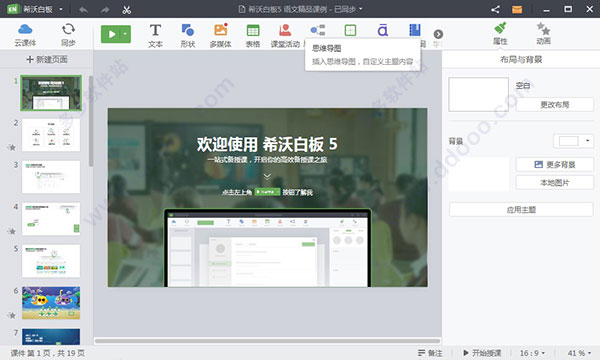
Task: Switch to the 动画 animation tab
Action: tap(543, 34)
